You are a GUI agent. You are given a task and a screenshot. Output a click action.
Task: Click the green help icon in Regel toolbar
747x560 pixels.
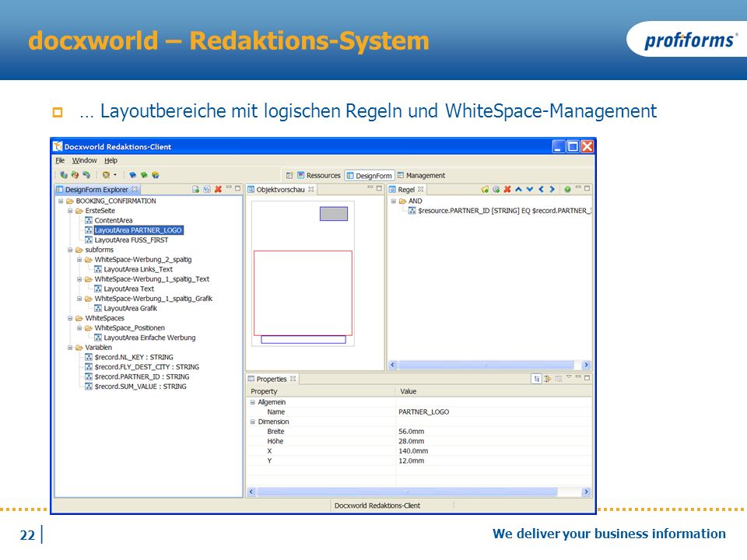pyautogui.click(x=567, y=190)
